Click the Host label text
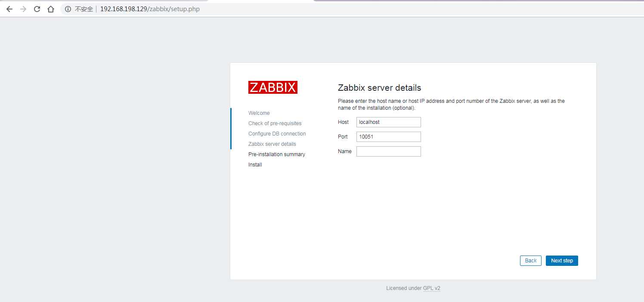The image size is (644, 302). [344, 122]
